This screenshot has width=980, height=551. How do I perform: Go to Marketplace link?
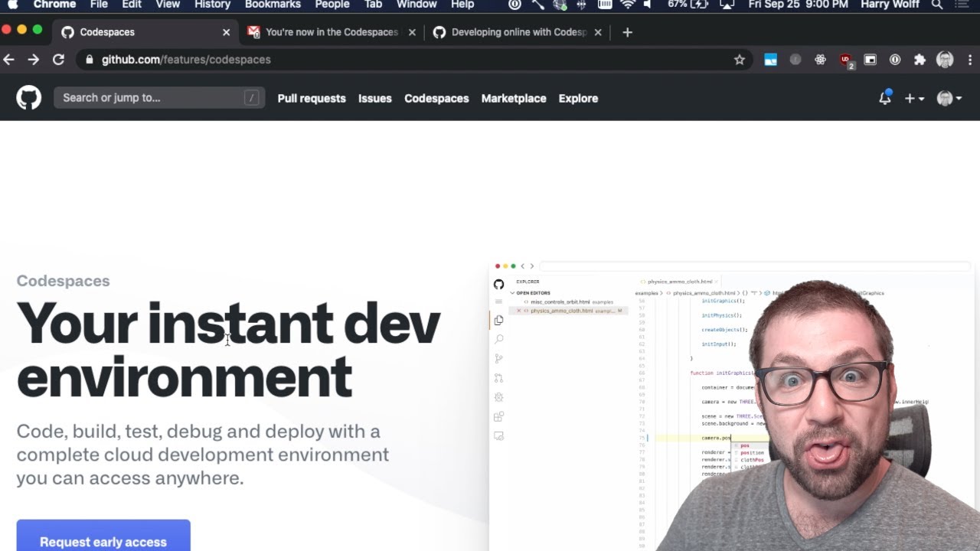pos(514,98)
